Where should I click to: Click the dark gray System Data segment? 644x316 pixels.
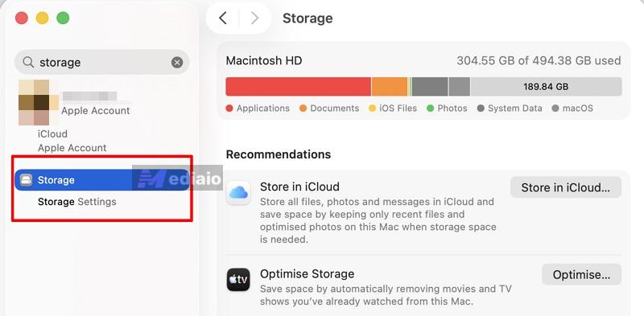coord(430,87)
